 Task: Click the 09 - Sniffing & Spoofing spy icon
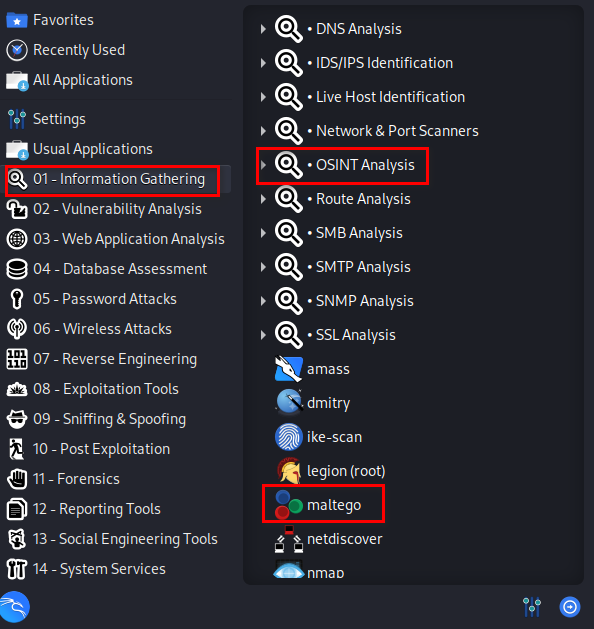(x=17, y=419)
